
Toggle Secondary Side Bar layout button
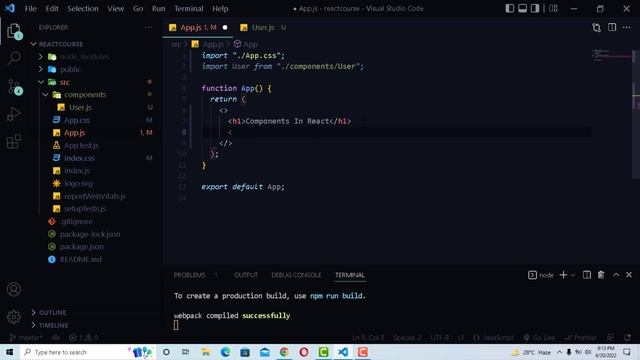tap(535, 8)
